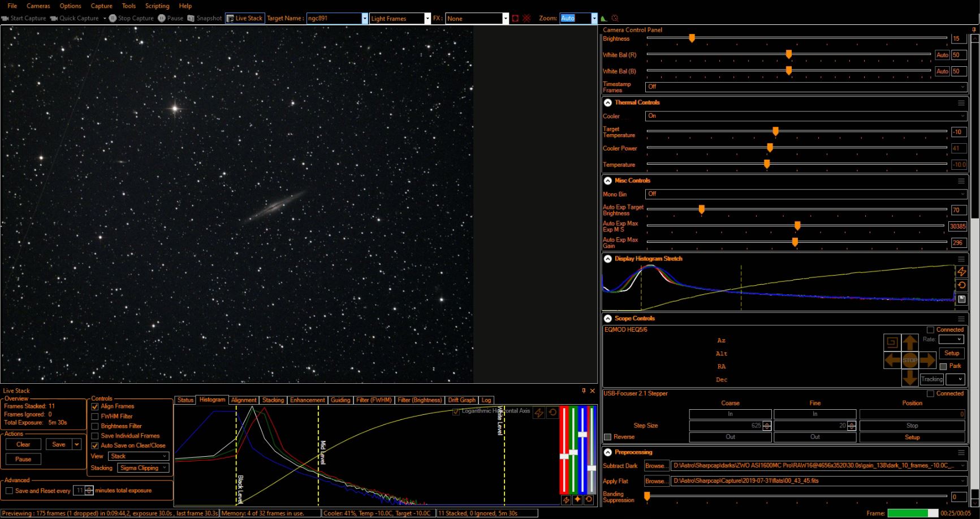The width and height of the screenshot is (980, 519).
Task: Click the scope spiral search icon
Action: coord(892,342)
